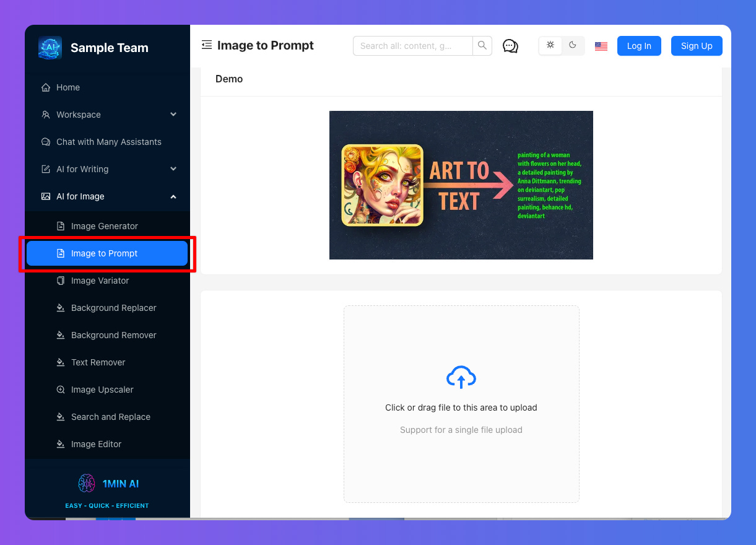Image resolution: width=756 pixels, height=545 pixels.
Task: Click the Home house icon
Action: coord(46,87)
